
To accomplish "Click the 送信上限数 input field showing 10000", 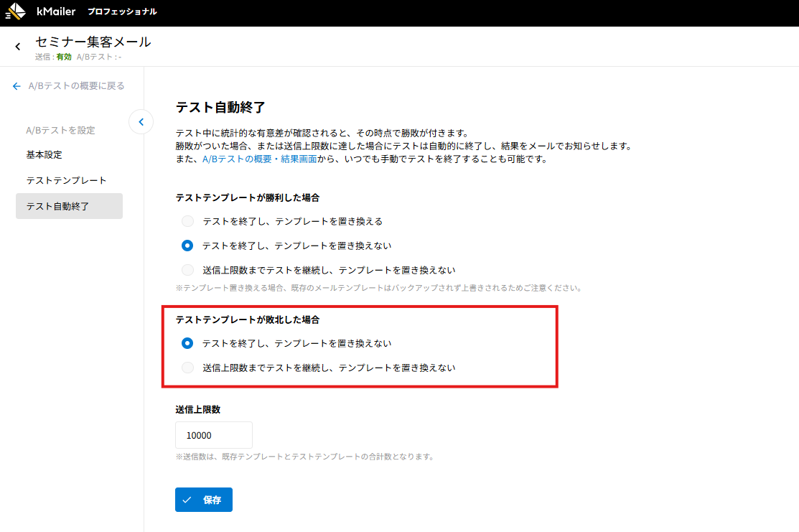I will click(213, 435).
